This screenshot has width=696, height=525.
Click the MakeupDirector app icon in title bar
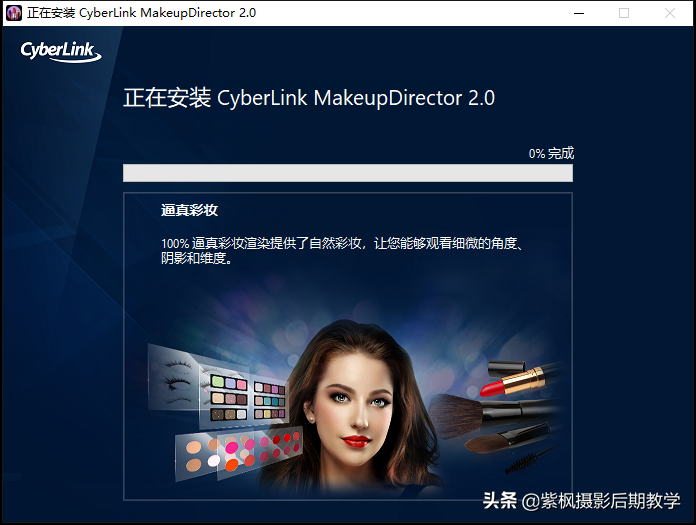click(14, 13)
